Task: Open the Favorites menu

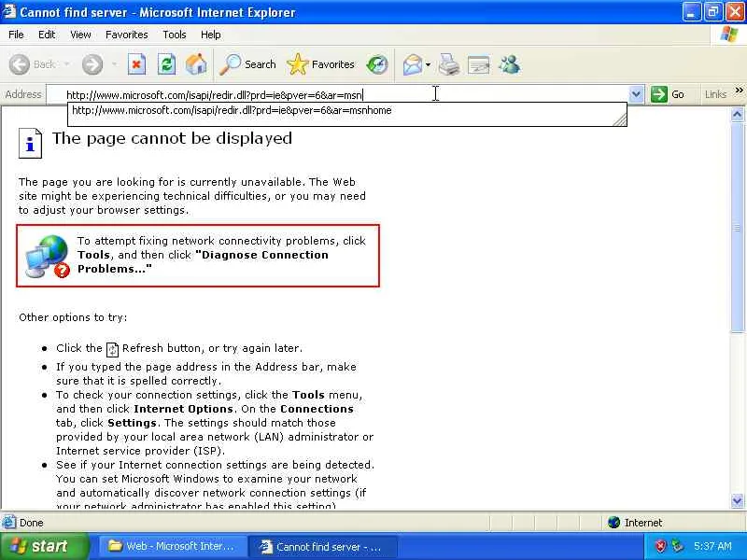Action: pyautogui.click(x=127, y=35)
